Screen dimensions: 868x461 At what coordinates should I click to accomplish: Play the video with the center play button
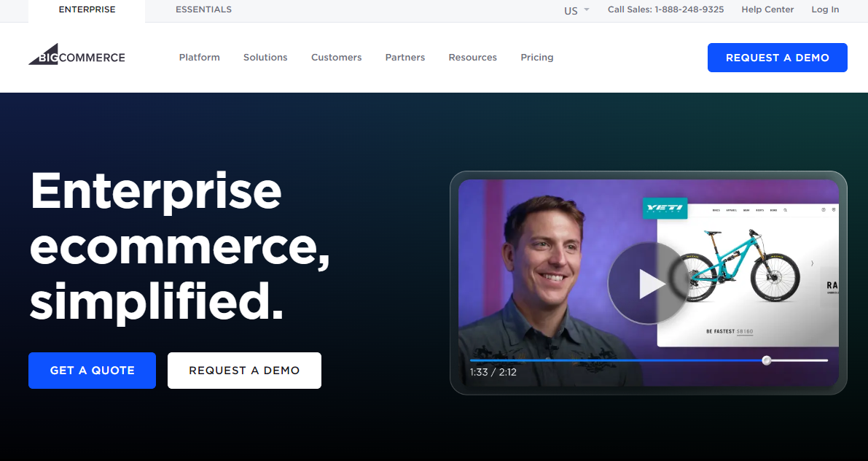tap(648, 283)
